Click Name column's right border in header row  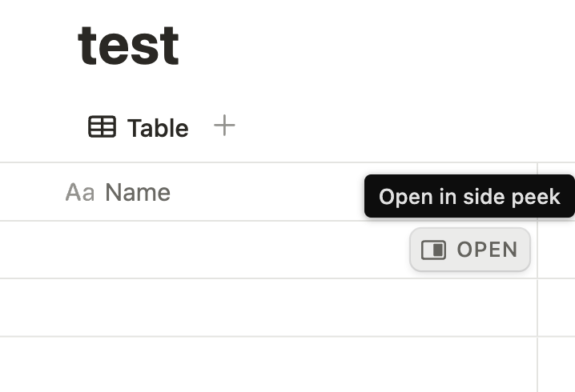point(537,192)
